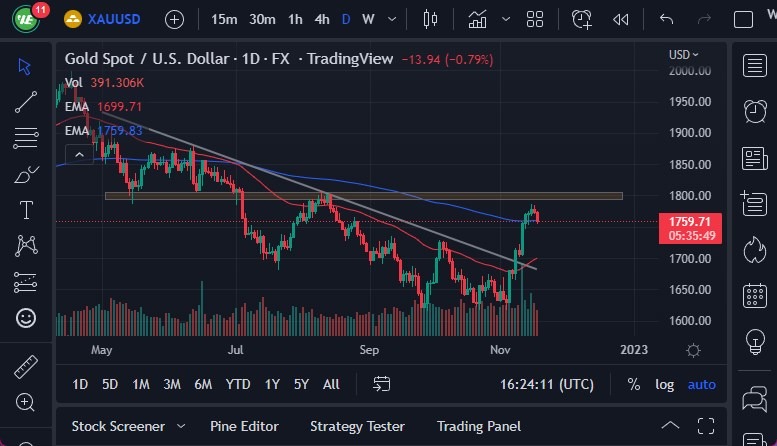Start bar replay with rewind icon
Viewport: 777px width, 446px height.
click(621, 19)
